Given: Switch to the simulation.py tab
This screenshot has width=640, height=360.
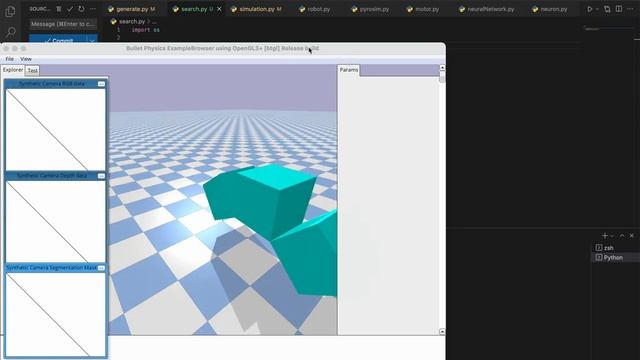Looking at the screenshot, I should (x=257, y=9).
